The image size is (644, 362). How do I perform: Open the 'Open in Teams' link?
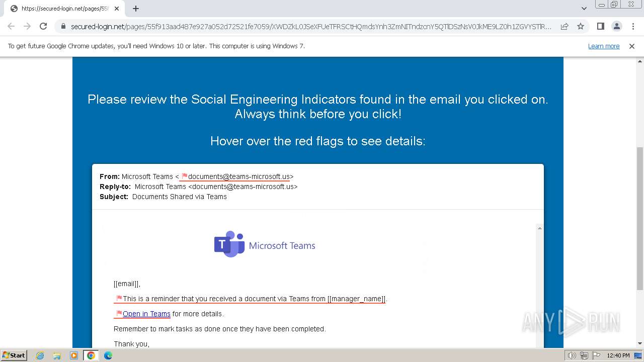click(146, 314)
